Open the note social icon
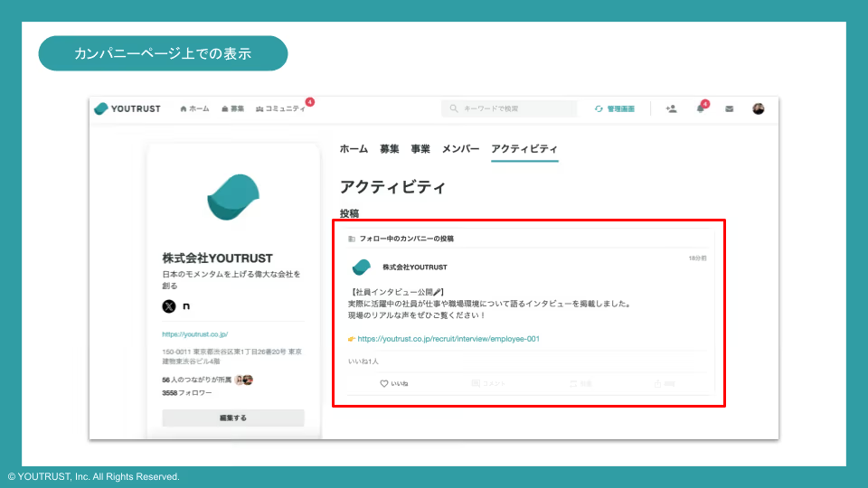The width and height of the screenshot is (868, 488). (186, 306)
